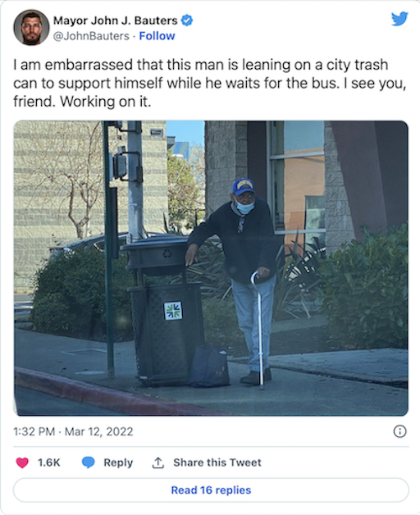Click the @JohnBauters handle
420x515 pixels.
pos(91,36)
